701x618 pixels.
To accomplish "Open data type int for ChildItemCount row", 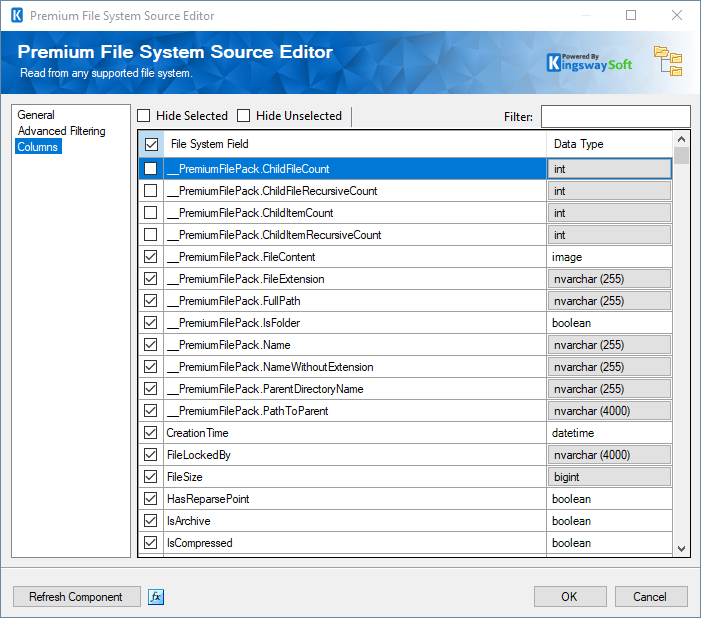I will tap(609, 213).
